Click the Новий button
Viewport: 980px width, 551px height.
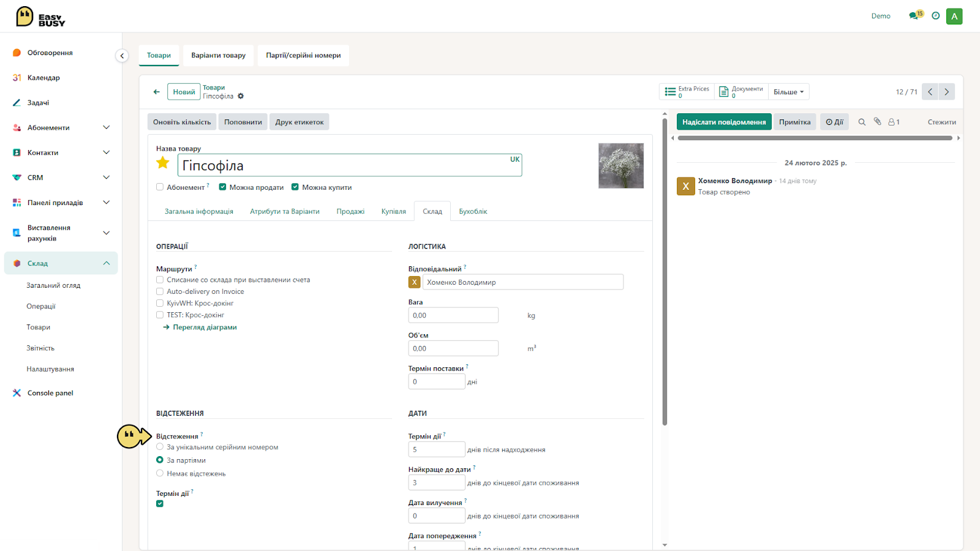click(x=184, y=92)
